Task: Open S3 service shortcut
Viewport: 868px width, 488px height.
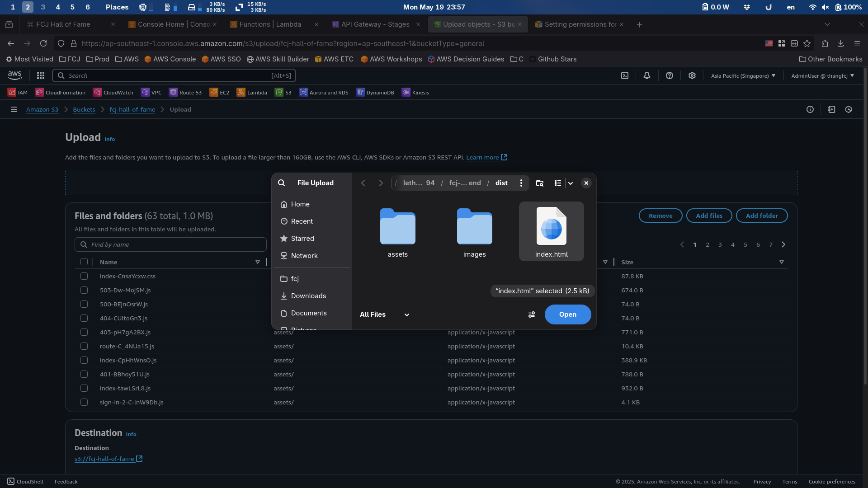Action: 283,92
